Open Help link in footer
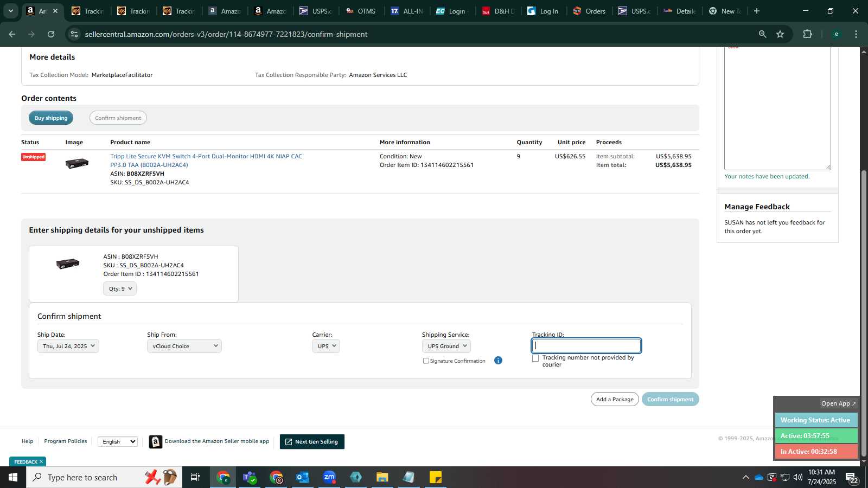Screen dimensions: 868x488 (27, 441)
